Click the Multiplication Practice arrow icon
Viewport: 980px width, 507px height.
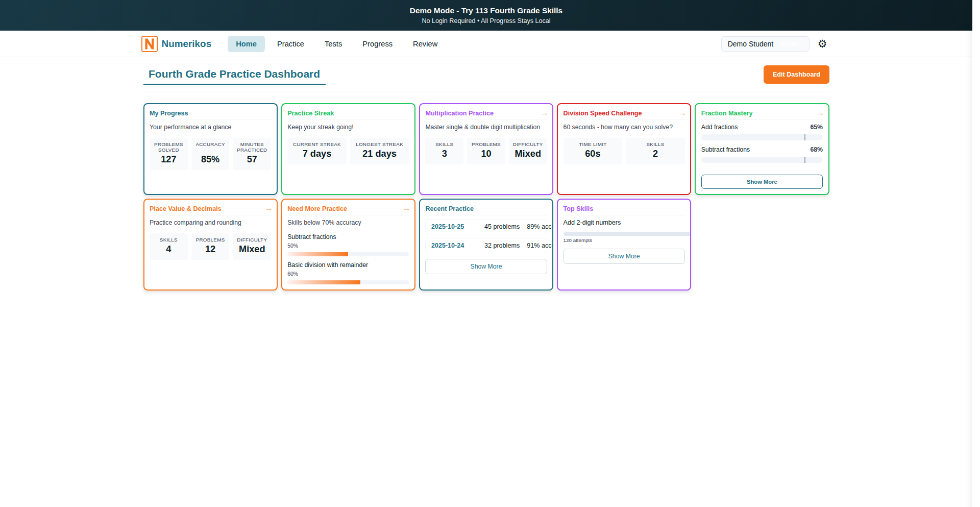pyautogui.click(x=544, y=114)
